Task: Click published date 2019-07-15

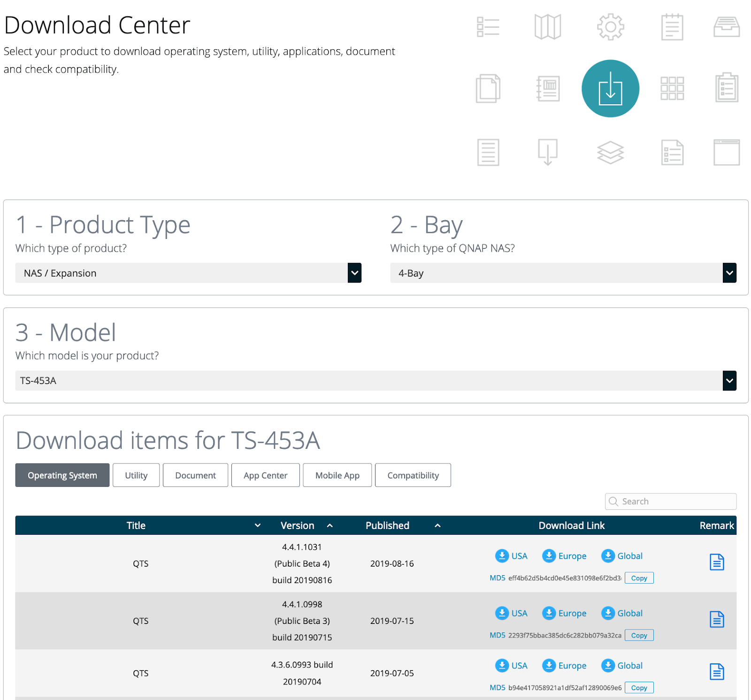Action: coord(392,621)
